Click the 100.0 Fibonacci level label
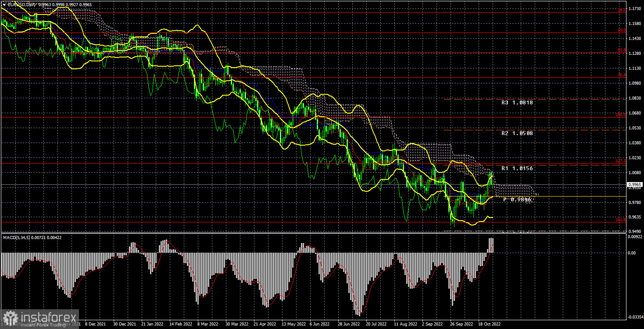The width and height of the screenshot is (644, 329). coord(620,114)
